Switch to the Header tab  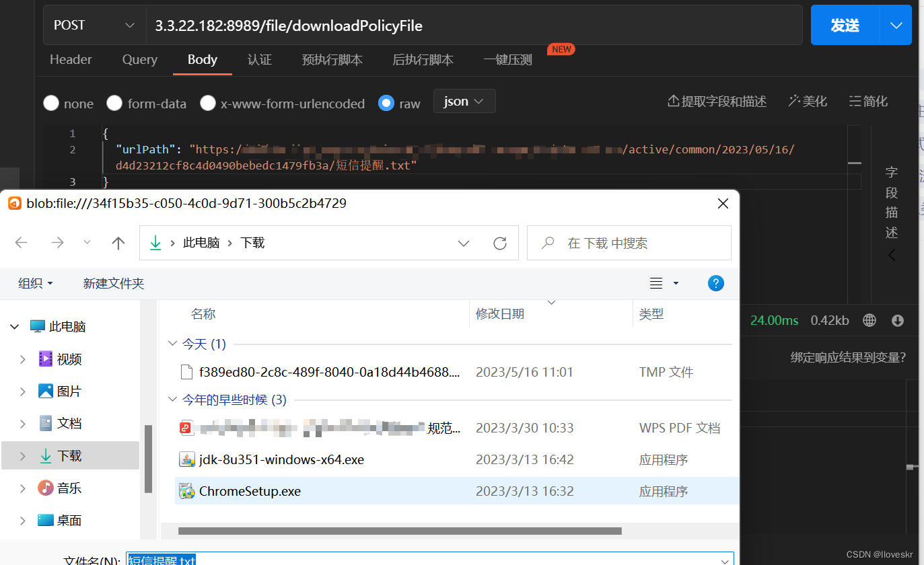point(71,60)
